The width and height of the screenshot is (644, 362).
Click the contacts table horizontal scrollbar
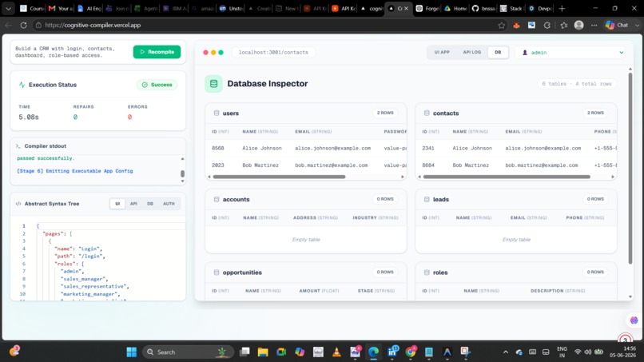[x=507, y=177]
